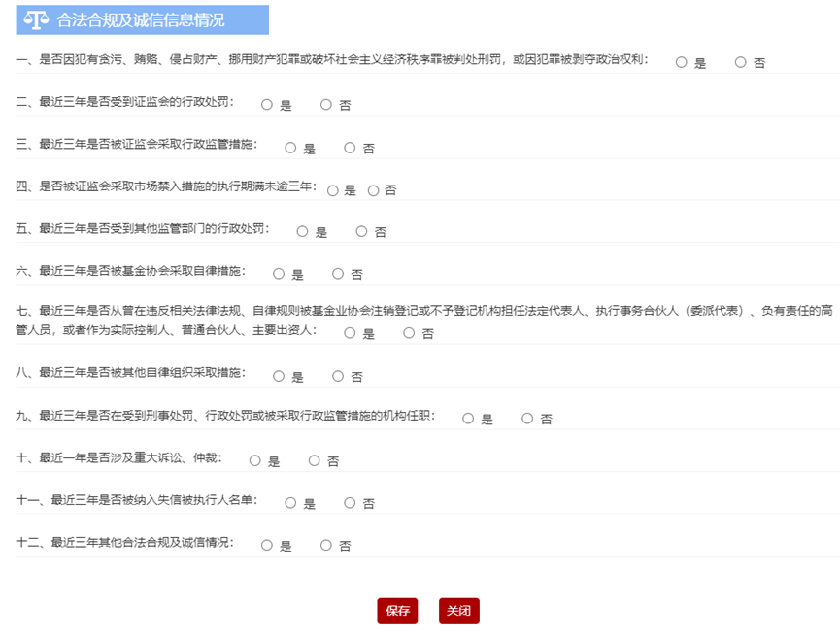
Task: Choose 是 for 被基金协会采取自律措施
Action: [x=279, y=274]
